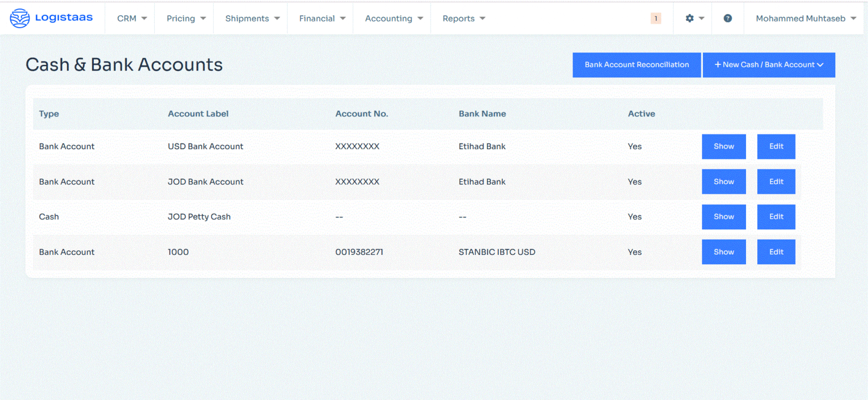Show the STANBIC IBTC USD account

[723, 252]
